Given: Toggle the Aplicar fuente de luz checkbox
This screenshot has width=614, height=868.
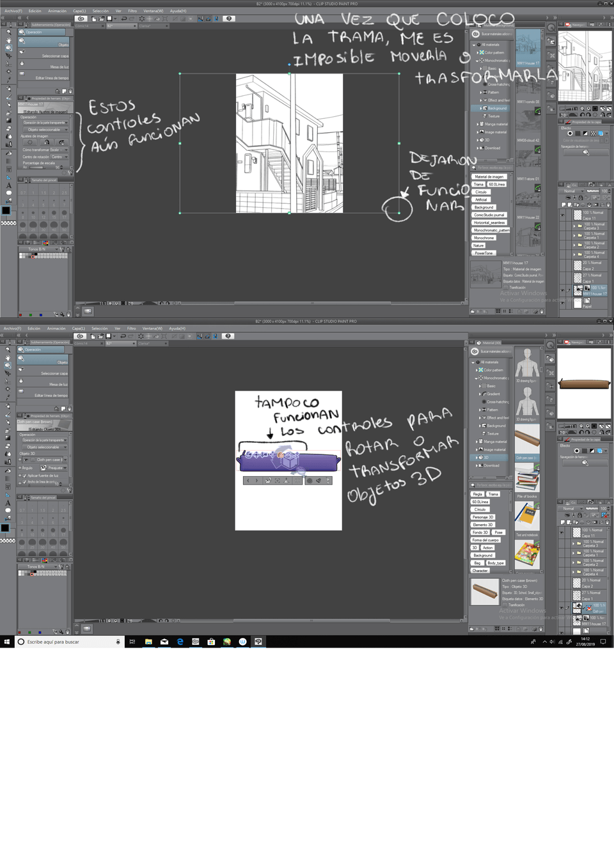Looking at the screenshot, I should [24, 476].
